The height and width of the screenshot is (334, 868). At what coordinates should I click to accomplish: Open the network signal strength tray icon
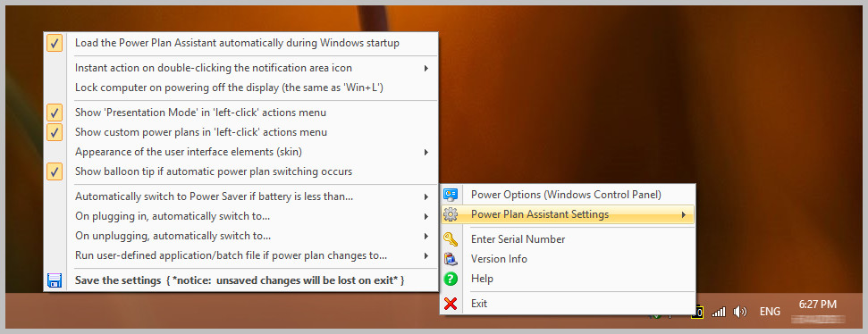[719, 312]
